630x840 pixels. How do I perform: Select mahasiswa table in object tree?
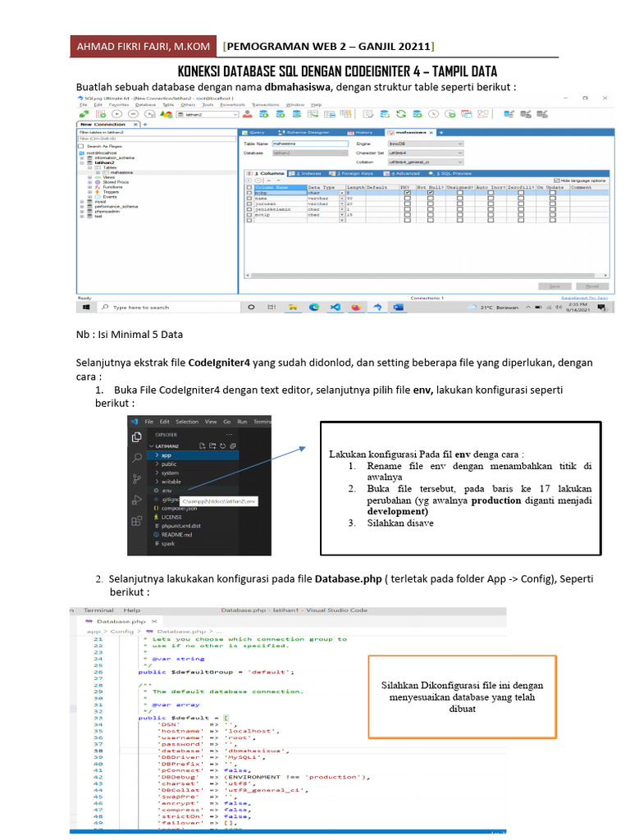pos(121,172)
